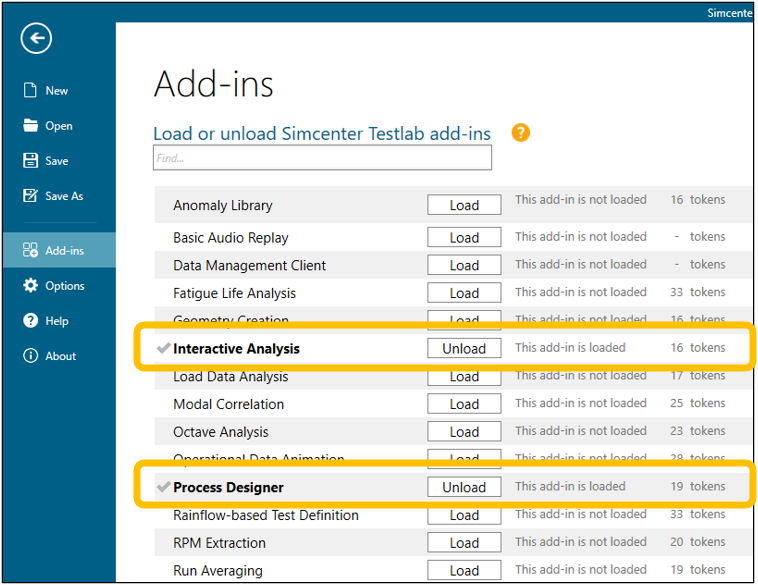
Task: Unload the Interactive Analysis add-in
Action: pos(464,348)
